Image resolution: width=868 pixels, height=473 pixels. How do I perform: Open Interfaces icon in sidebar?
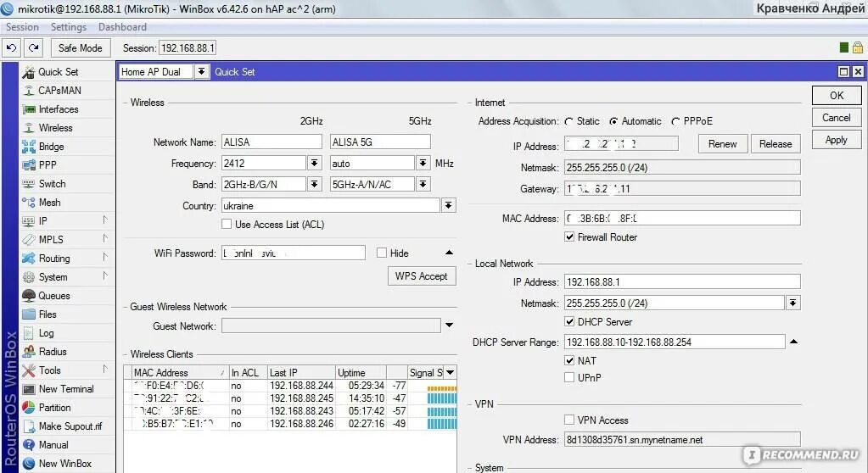[28, 109]
